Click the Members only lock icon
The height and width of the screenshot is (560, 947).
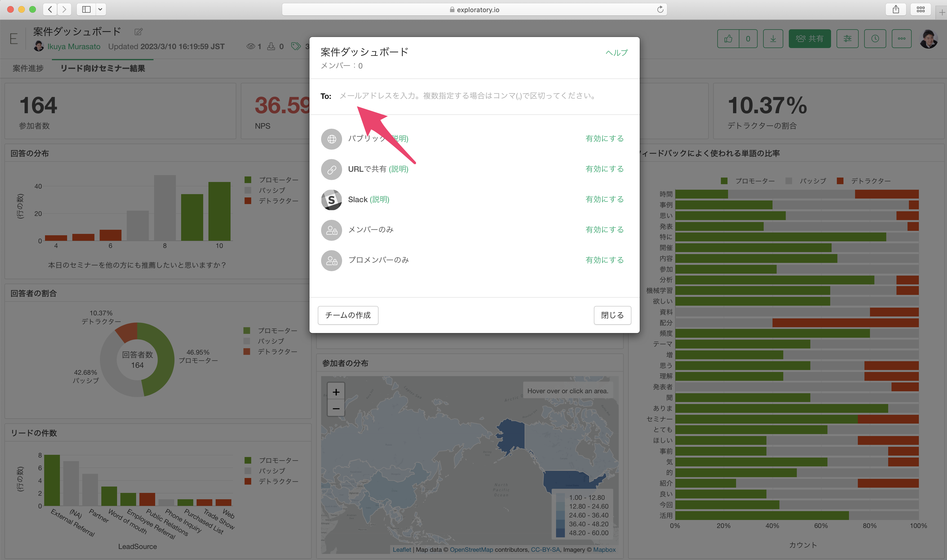pos(331,230)
